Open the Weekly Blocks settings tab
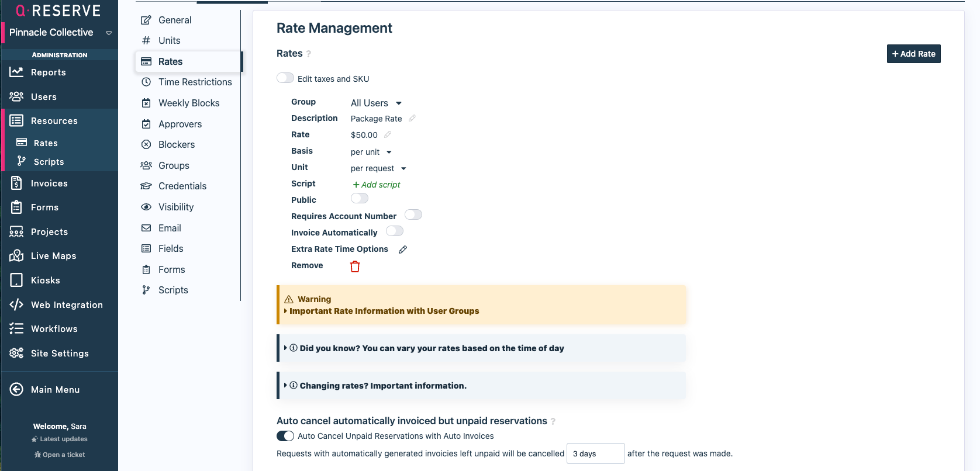980x471 pixels. 189,103
